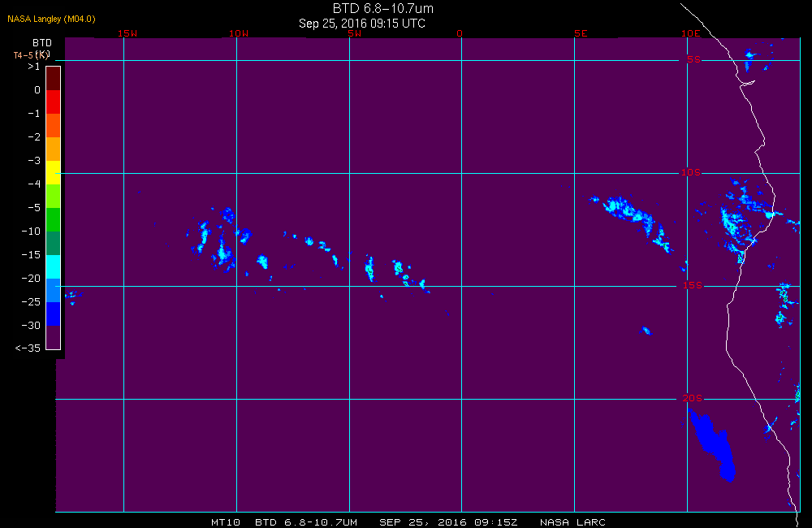Click the orange -2 K color swatch
Image resolution: width=812 pixels, height=528 pixels.
point(54,149)
